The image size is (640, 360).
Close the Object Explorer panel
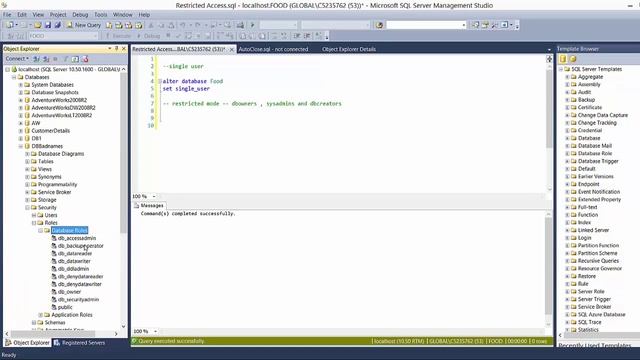coord(124,49)
